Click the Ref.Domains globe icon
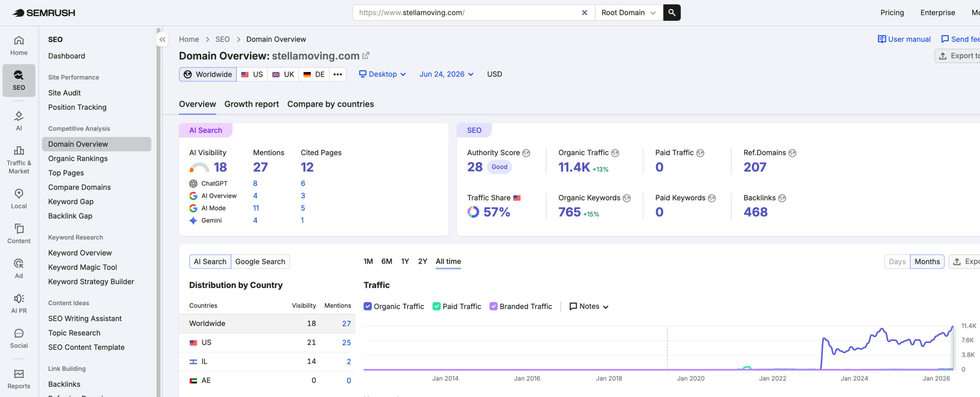Screen dimensions: 980x397 [792, 153]
